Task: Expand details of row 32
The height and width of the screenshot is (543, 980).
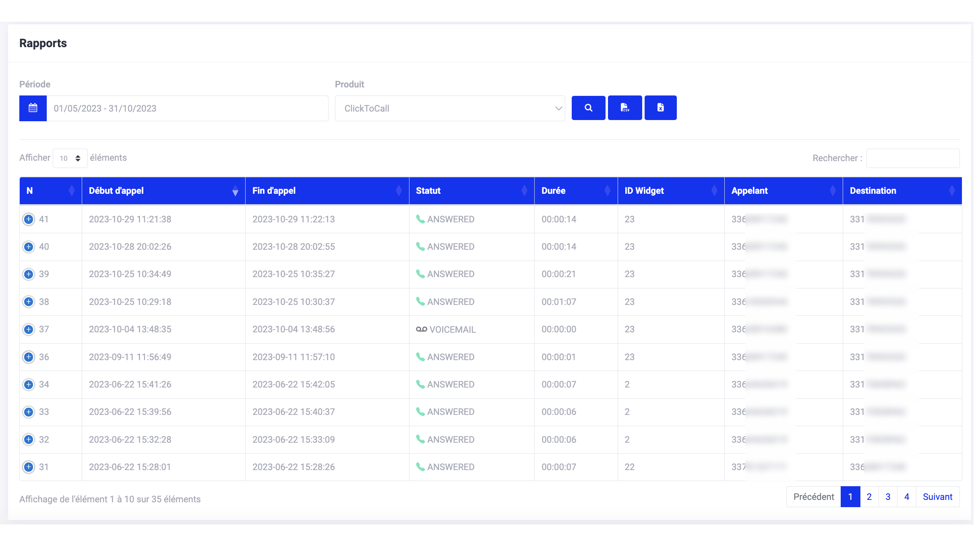Action: tap(29, 439)
